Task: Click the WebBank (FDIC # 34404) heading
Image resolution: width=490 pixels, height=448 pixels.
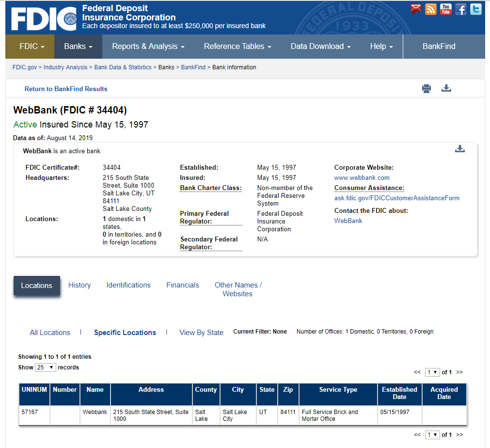Action: (x=70, y=110)
